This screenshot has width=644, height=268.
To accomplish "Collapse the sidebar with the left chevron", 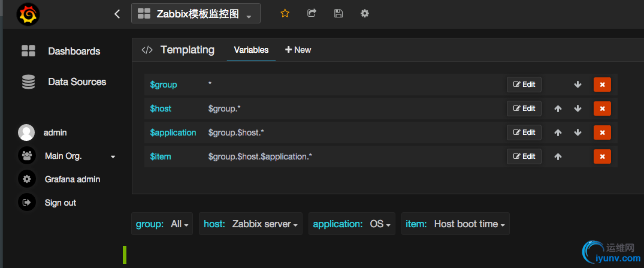I will (x=117, y=14).
